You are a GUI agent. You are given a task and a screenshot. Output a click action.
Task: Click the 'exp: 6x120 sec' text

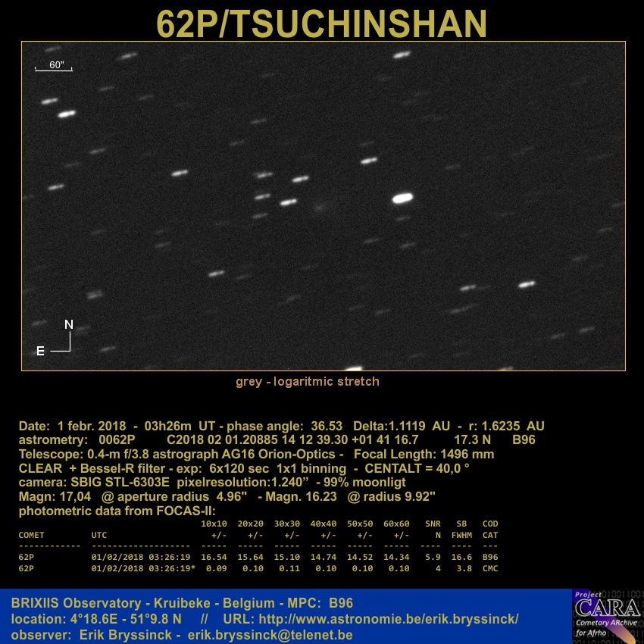click(225, 469)
